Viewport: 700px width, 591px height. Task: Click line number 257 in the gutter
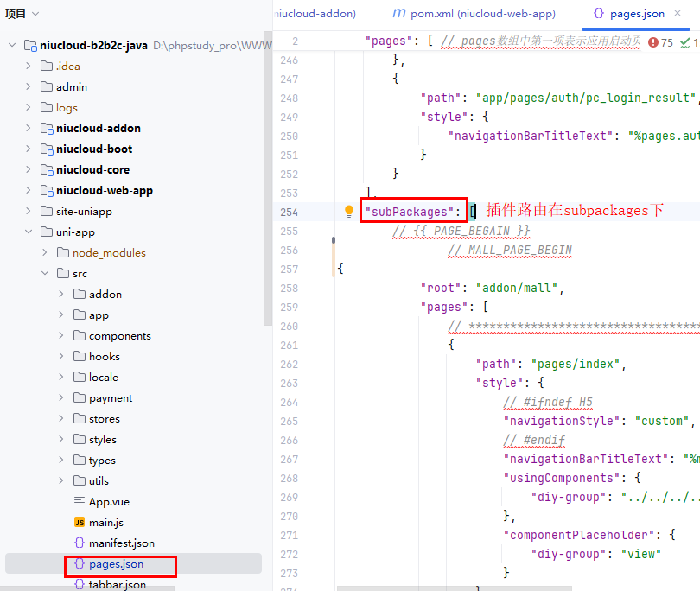(x=289, y=269)
